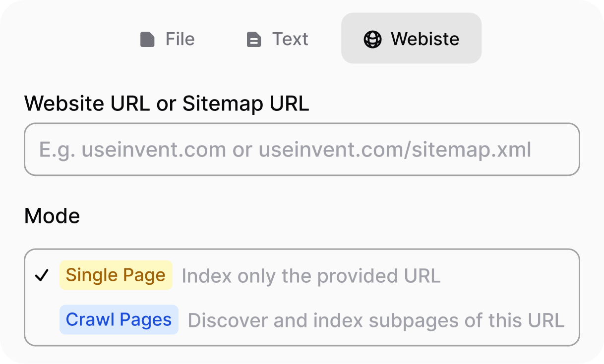Click the file icon on the File tab

[147, 39]
